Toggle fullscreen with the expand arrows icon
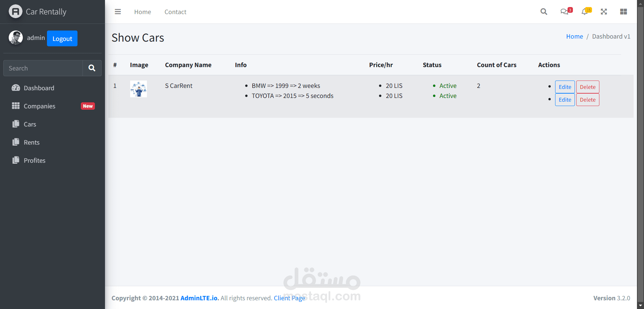The width and height of the screenshot is (644, 309). (x=604, y=12)
